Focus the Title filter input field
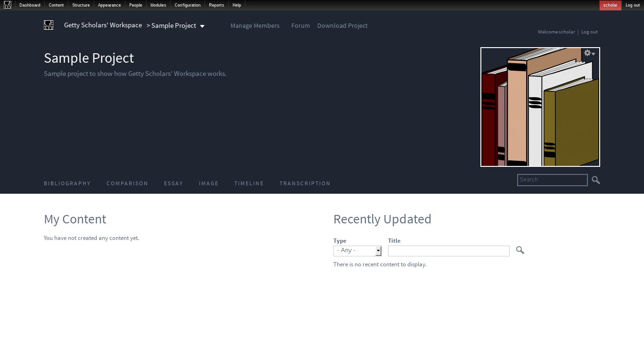 (448, 251)
